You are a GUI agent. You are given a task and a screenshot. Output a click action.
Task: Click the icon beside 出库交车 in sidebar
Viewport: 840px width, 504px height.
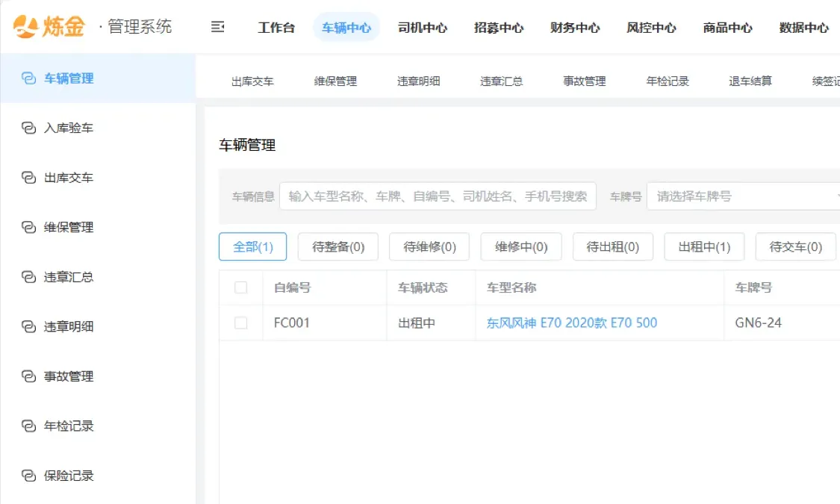pos(28,178)
